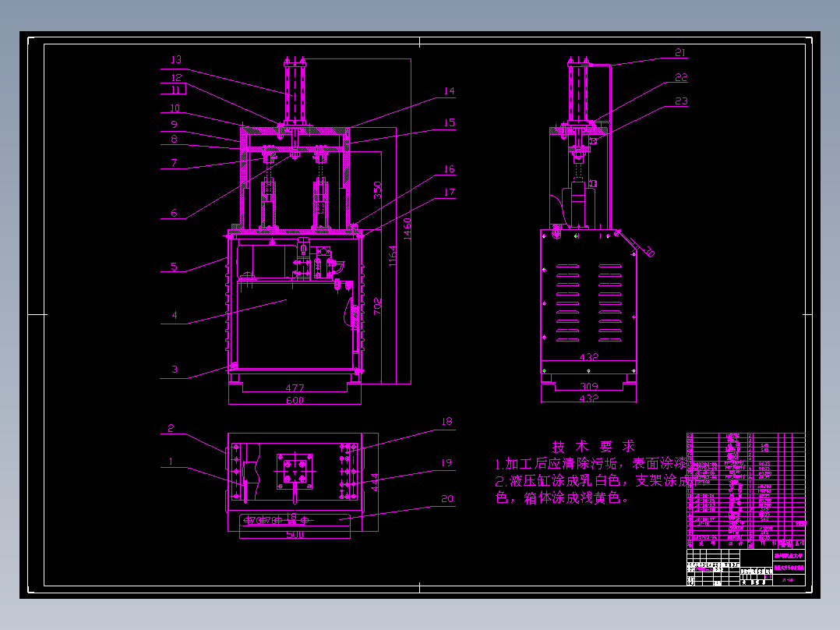This screenshot has width=840, height=630.
Task: Click the 477 width dimension
Action: click(295, 388)
